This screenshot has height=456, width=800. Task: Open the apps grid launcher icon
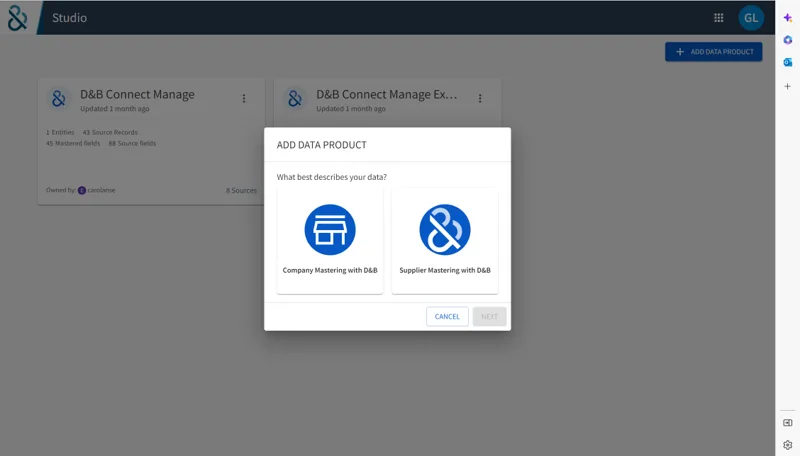(x=718, y=18)
